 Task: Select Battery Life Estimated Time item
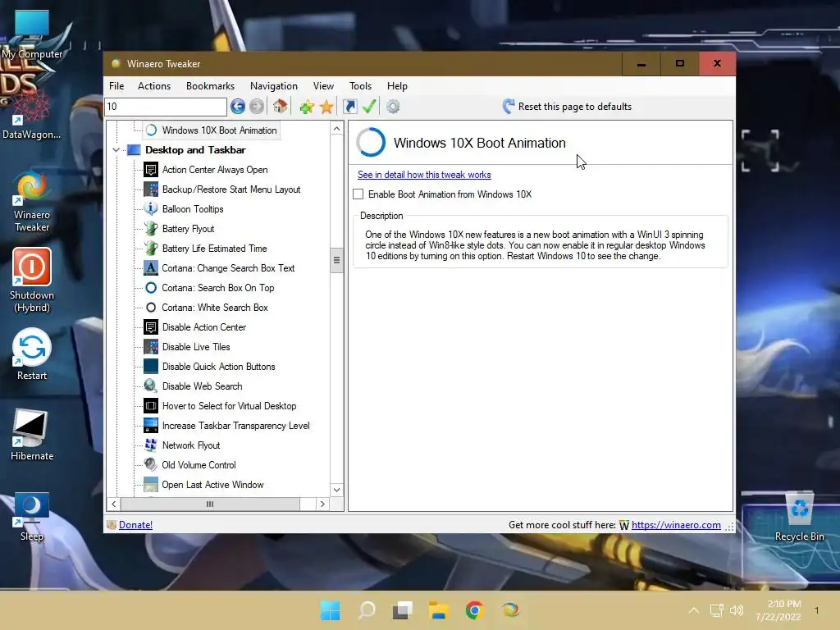click(x=214, y=249)
